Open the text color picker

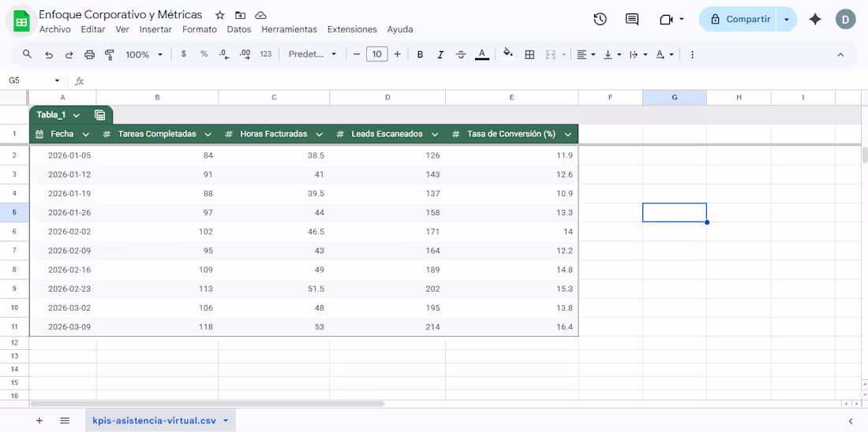[482, 54]
